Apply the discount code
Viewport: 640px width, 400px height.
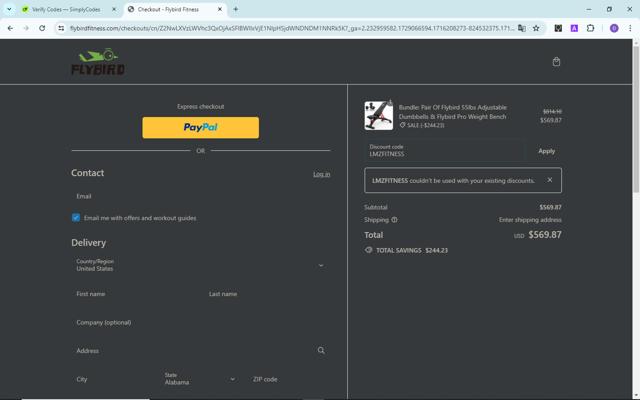point(546,151)
